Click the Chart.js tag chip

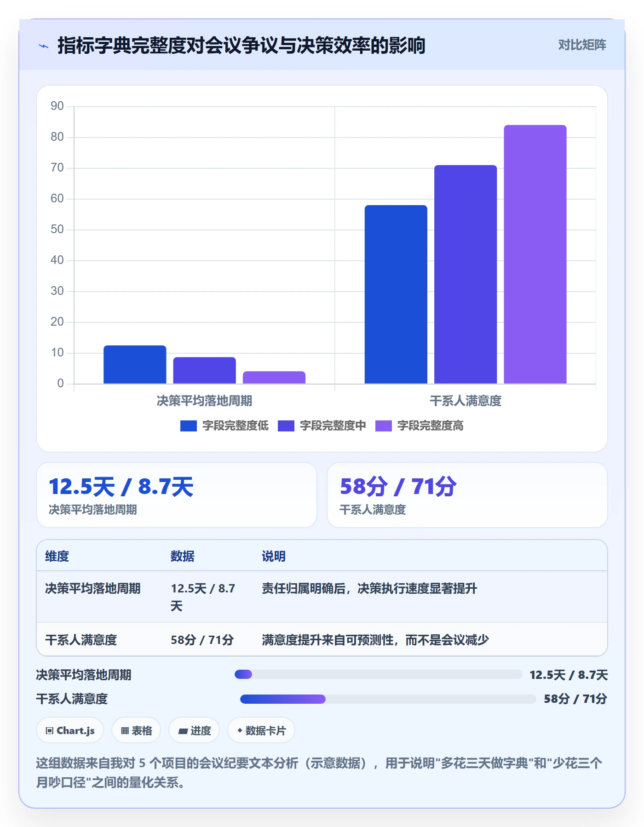tap(70, 730)
